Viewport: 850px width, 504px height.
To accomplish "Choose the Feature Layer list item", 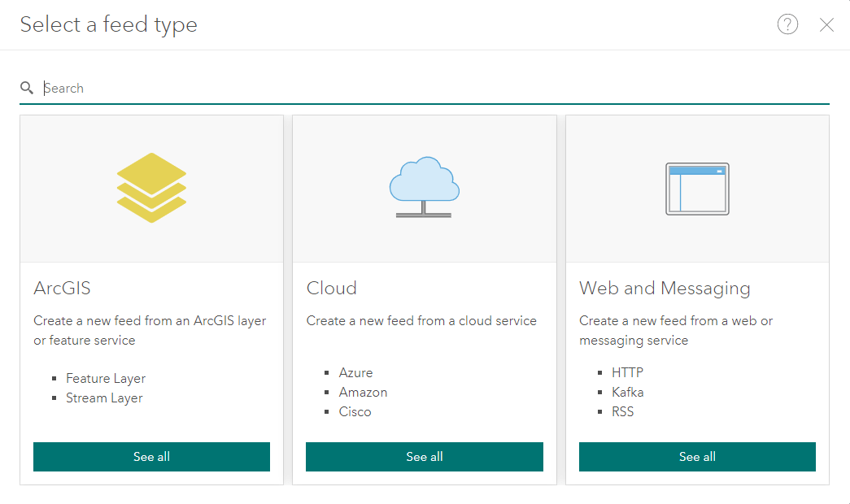I will [106, 378].
